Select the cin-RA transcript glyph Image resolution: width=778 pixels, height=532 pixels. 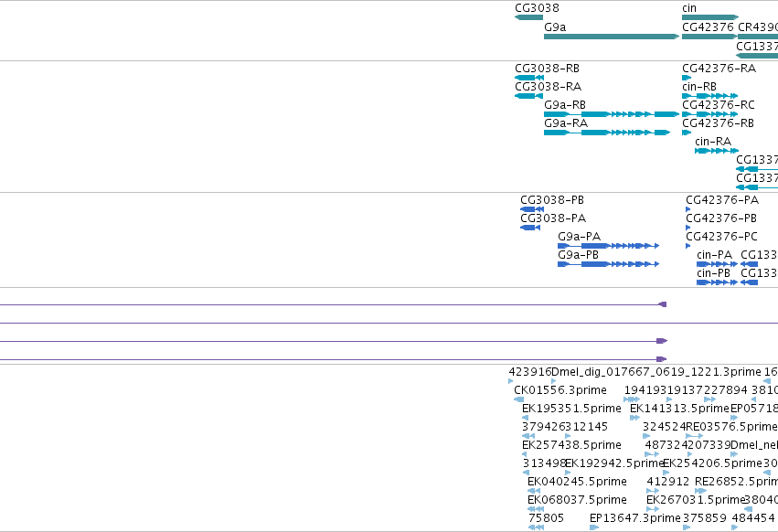click(x=717, y=151)
